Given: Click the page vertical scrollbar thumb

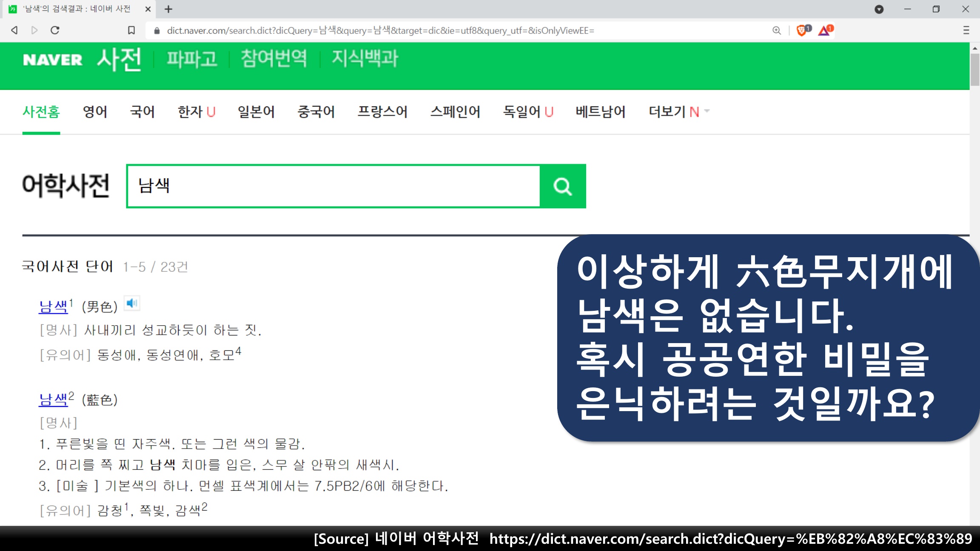Looking at the screenshot, I should [974, 69].
